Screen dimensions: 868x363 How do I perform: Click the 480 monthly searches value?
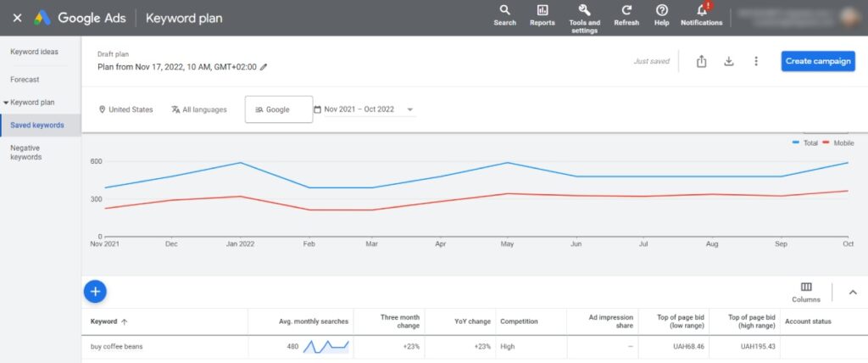point(292,347)
